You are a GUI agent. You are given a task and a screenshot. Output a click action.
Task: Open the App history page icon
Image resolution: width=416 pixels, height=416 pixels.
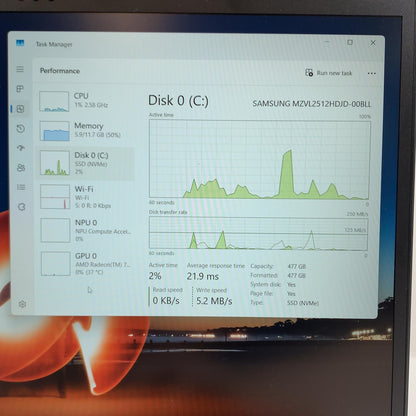(x=21, y=129)
